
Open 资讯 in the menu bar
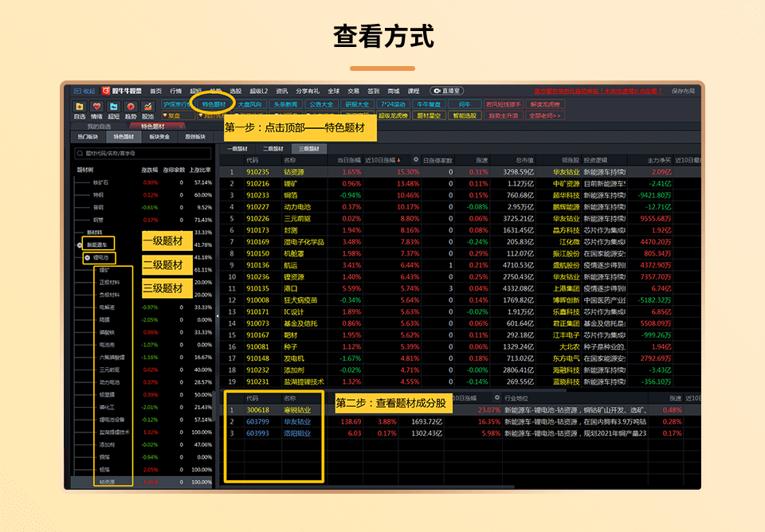[282, 91]
